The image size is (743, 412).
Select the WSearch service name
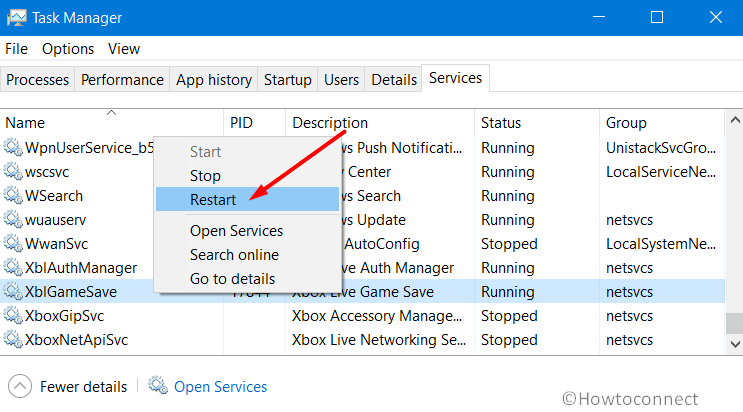[x=54, y=195]
